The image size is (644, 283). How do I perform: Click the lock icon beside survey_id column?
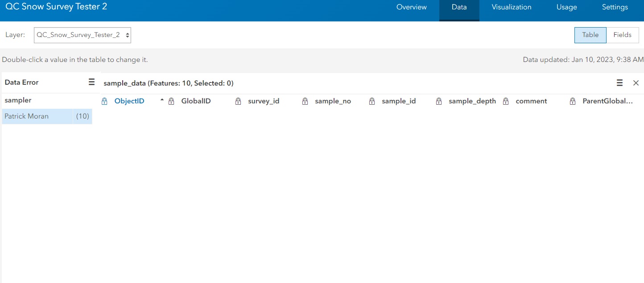tap(238, 101)
